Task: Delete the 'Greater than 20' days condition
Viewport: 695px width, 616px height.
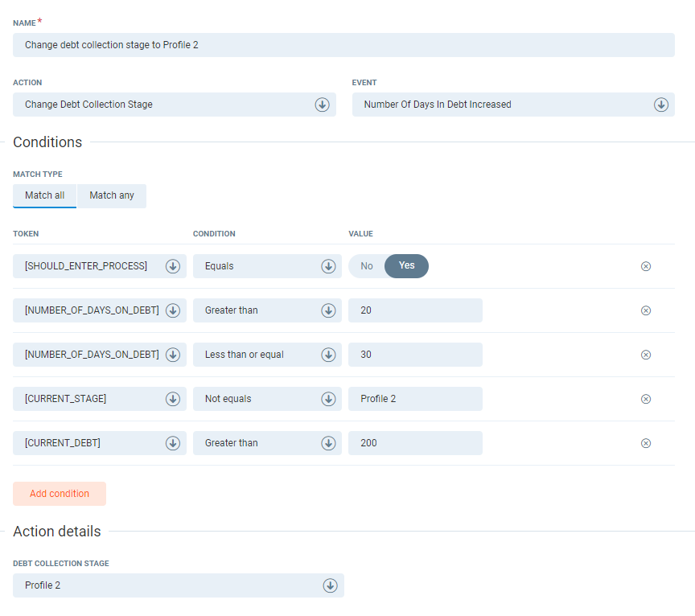Action: [645, 310]
